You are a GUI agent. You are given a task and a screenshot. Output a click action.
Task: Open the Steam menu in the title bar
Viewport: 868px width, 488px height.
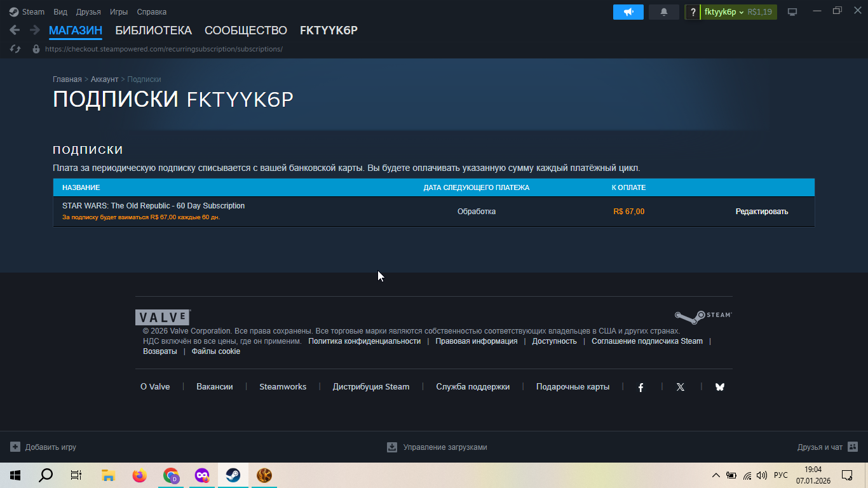point(27,12)
